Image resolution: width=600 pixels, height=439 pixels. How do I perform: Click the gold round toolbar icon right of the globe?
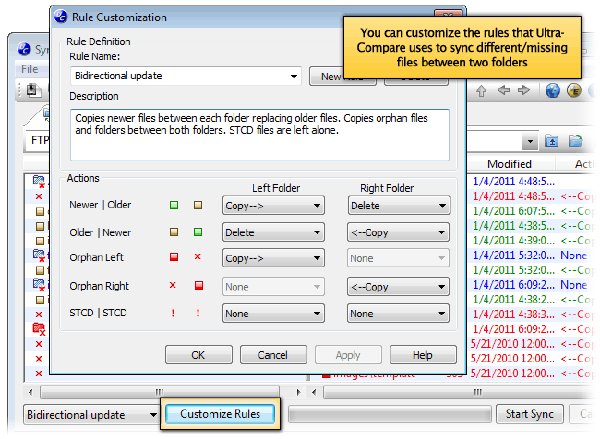tap(574, 91)
